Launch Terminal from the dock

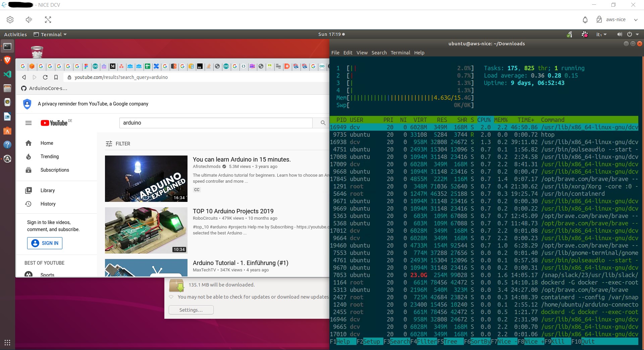(7, 46)
